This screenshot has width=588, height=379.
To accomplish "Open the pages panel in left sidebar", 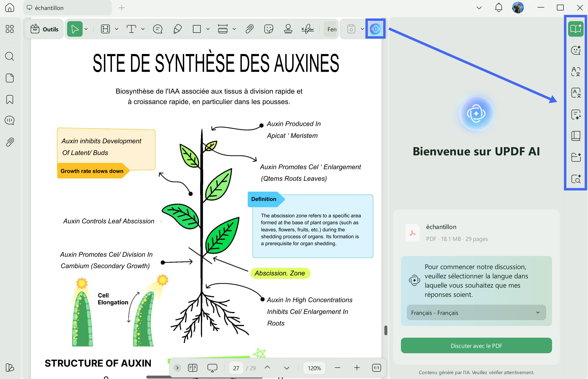I will (x=9, y=78).
